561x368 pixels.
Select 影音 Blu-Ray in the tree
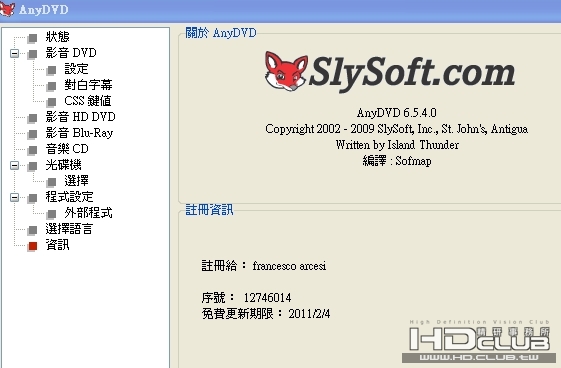(x=79, y=133)
